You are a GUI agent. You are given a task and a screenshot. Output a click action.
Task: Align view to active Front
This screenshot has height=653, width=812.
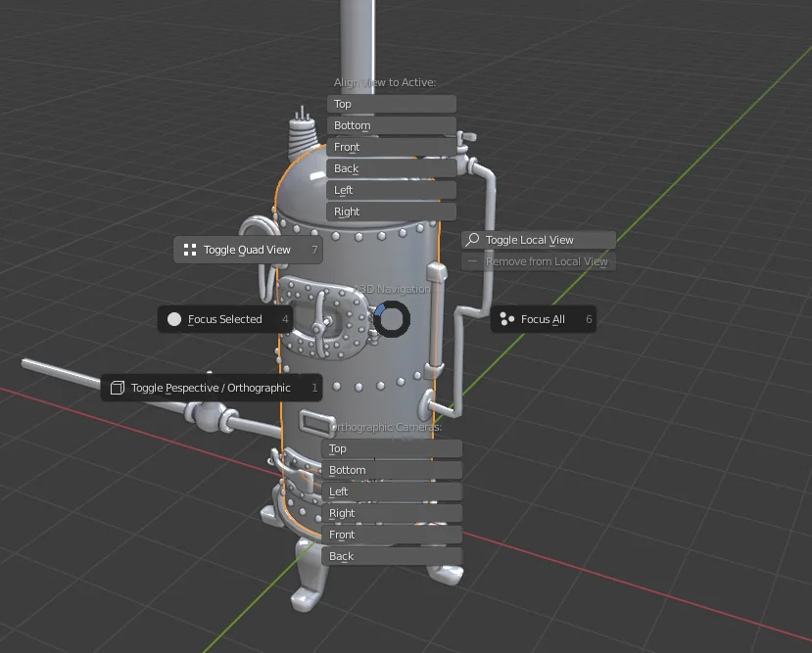[391, 147]
